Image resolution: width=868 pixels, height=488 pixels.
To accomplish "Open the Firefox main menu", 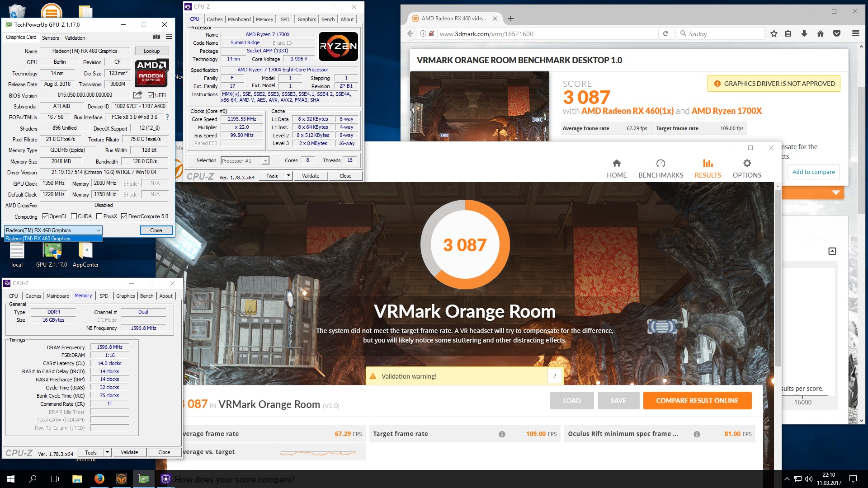I will 855,33.
